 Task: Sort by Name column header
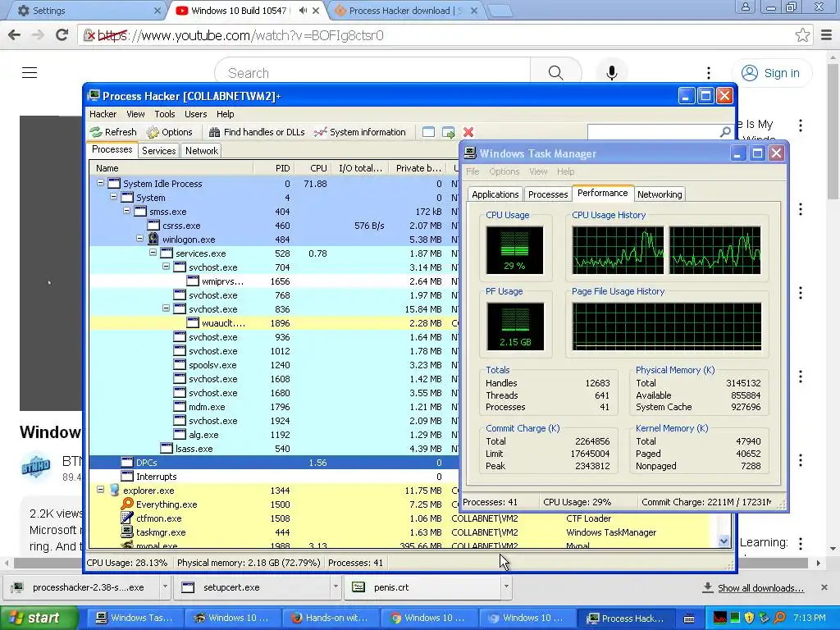coord(171,168)
